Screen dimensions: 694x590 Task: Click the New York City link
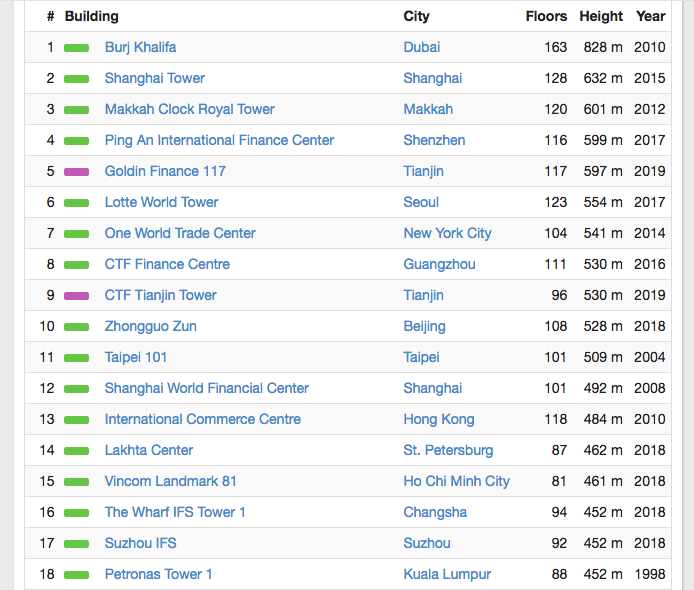click(447, 233)
